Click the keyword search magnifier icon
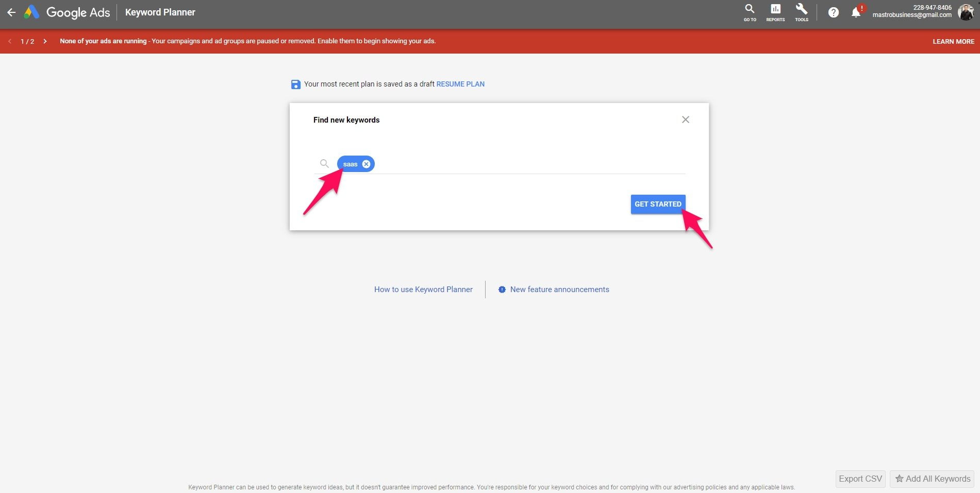980x493 pixels. point(324,163)
